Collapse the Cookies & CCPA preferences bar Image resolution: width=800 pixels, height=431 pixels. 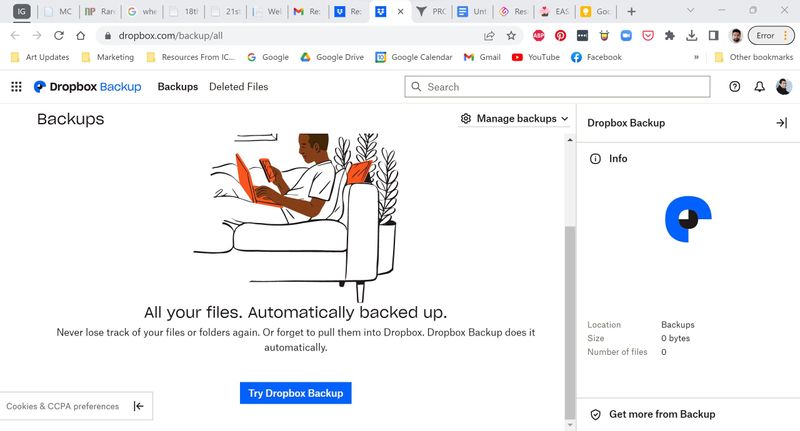(138, 406)
